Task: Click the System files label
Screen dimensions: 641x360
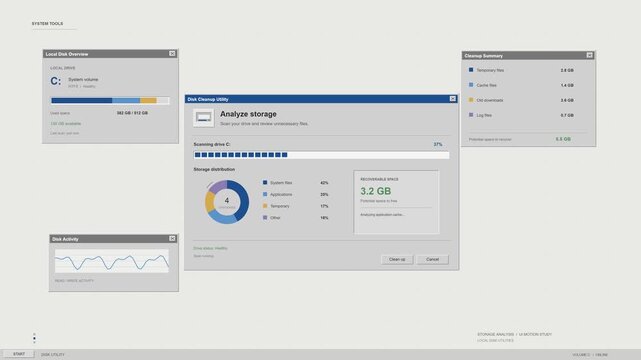Action: coord(281,183)
